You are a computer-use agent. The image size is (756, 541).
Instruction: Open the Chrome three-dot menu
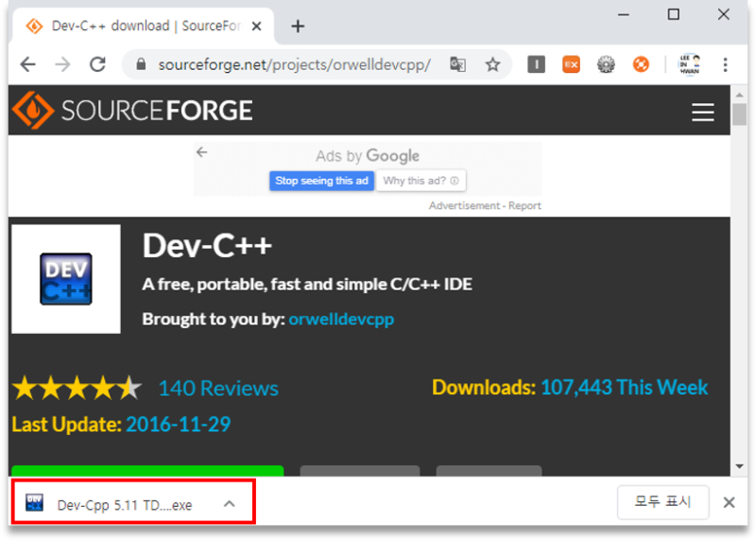725,64
